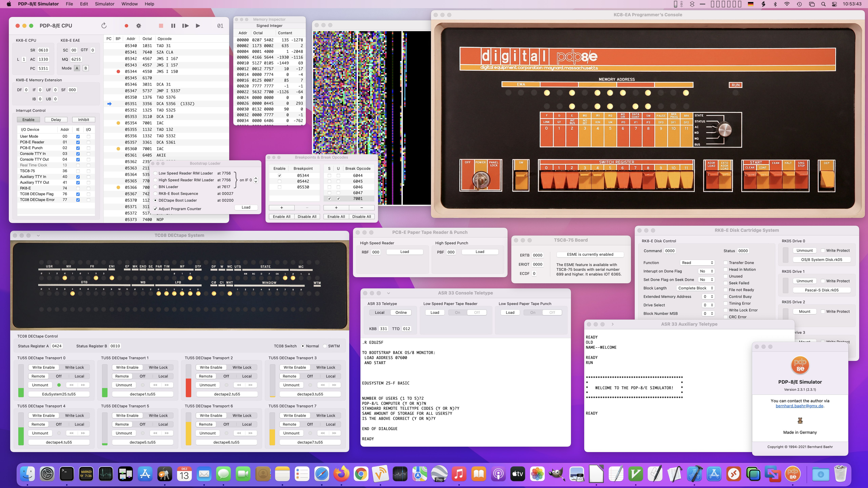Open Set Done Flag on Seek Done dropdown

point(707,280)
